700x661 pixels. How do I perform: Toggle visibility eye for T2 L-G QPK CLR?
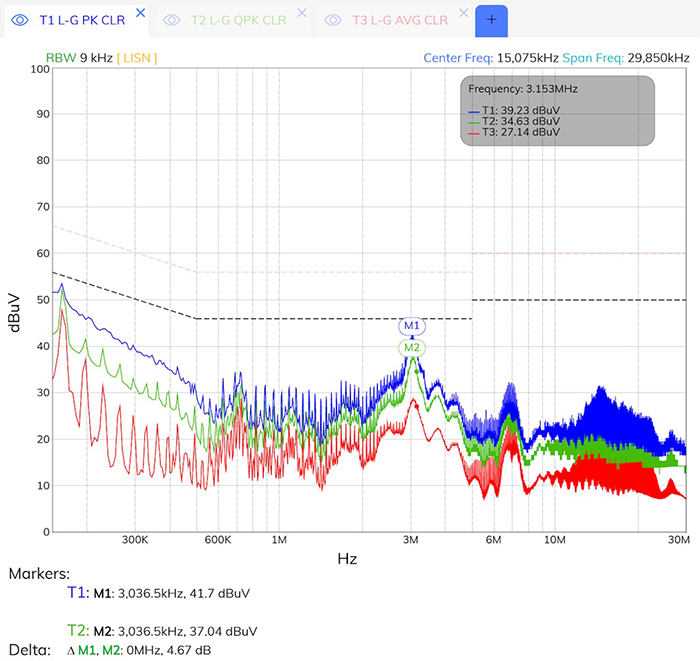(x=172, y=19)
